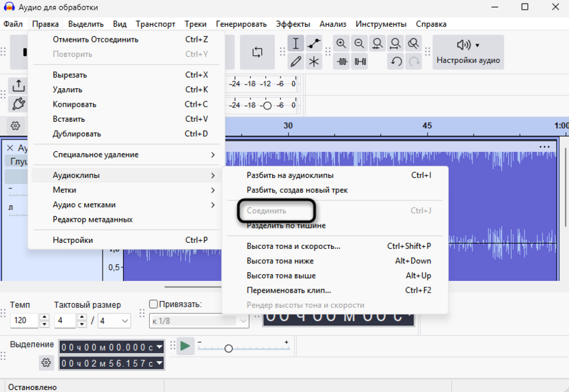Image resolution: width=569 pixels, height=392 pixels.
Task: Choose Разбить, создав новый трек
Action: click(x=335, y=190)
